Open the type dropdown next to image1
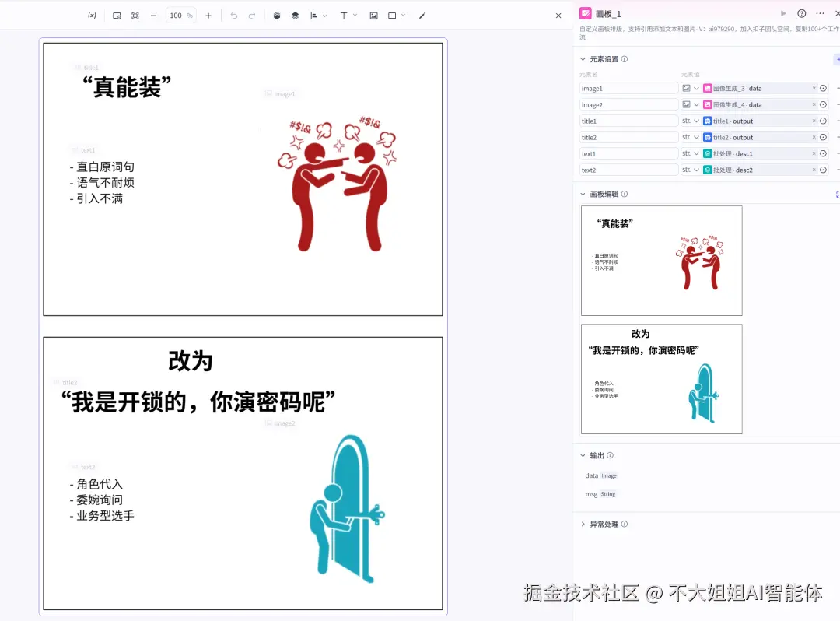 tap(696, 88)
